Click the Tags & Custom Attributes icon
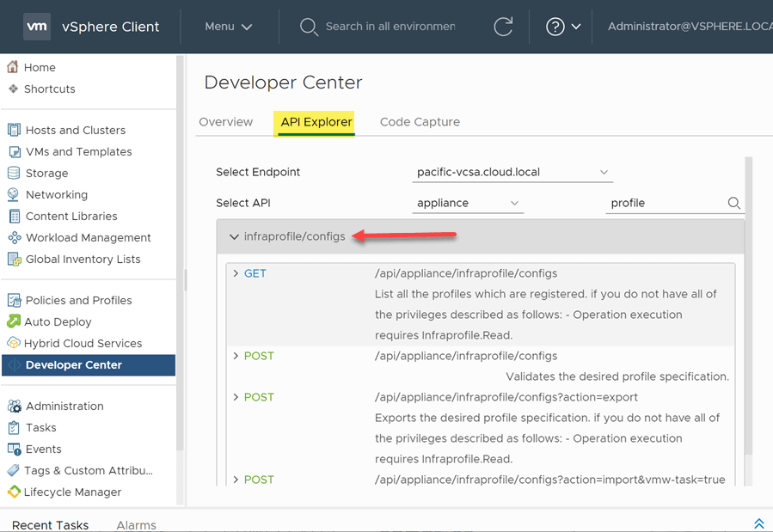The width and height of the screenshot is (773, 532). [13, 470]
